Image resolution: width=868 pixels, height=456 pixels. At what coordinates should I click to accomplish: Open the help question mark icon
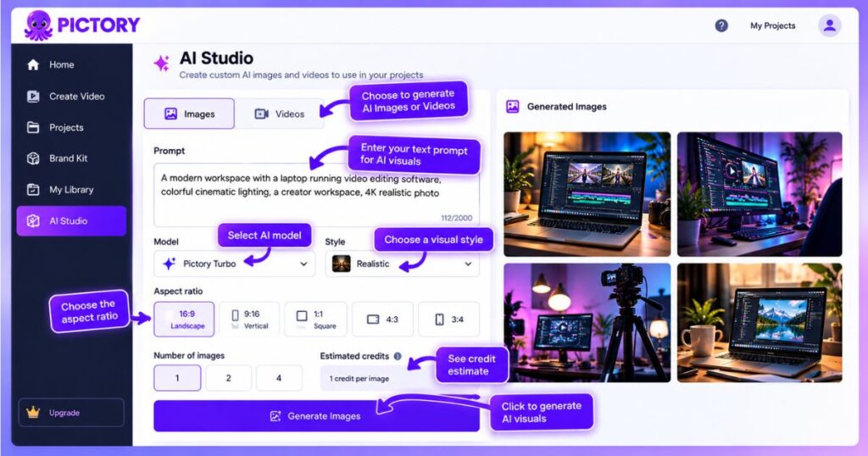tap(721, 25)
